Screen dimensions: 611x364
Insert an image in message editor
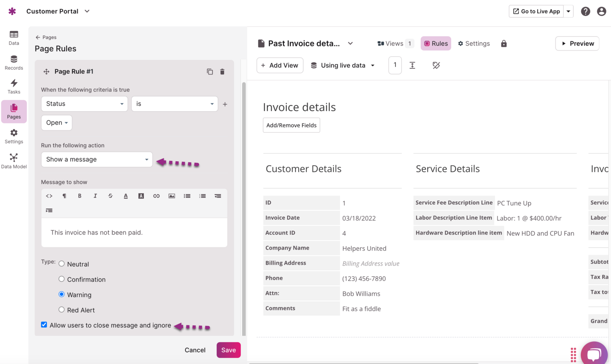click(172, 196)
